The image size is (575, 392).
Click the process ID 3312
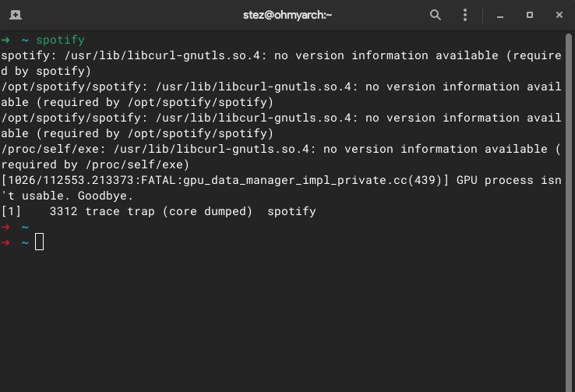pyautogui.click(x=63, y=211)
